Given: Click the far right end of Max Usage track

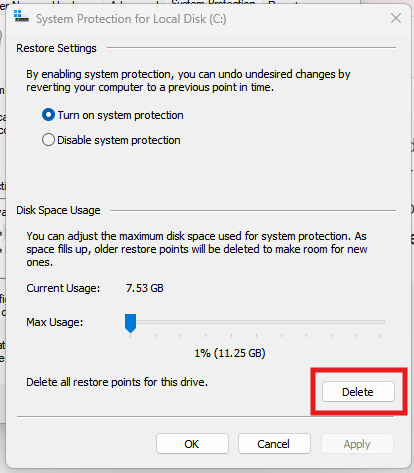Looking at the screenshot, I should click(383, 322).
